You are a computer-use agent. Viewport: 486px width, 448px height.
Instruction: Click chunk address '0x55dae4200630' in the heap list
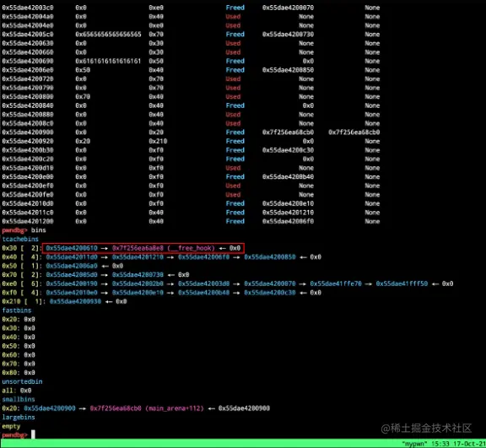(x=28, y=43)
